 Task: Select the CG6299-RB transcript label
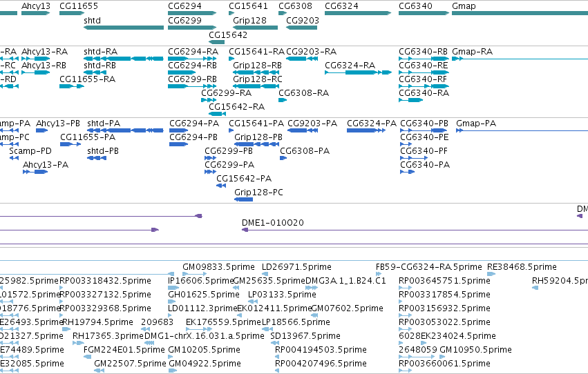point(192,79)
